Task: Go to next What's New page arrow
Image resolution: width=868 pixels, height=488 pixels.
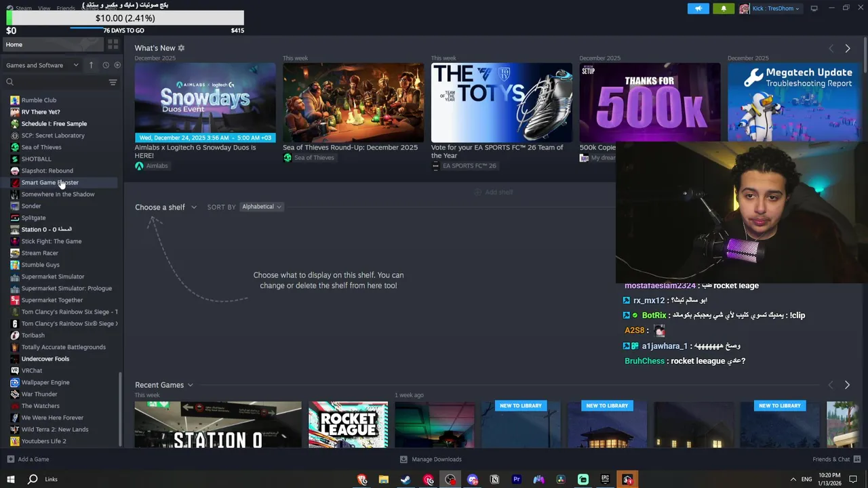Action: point(847,49)
